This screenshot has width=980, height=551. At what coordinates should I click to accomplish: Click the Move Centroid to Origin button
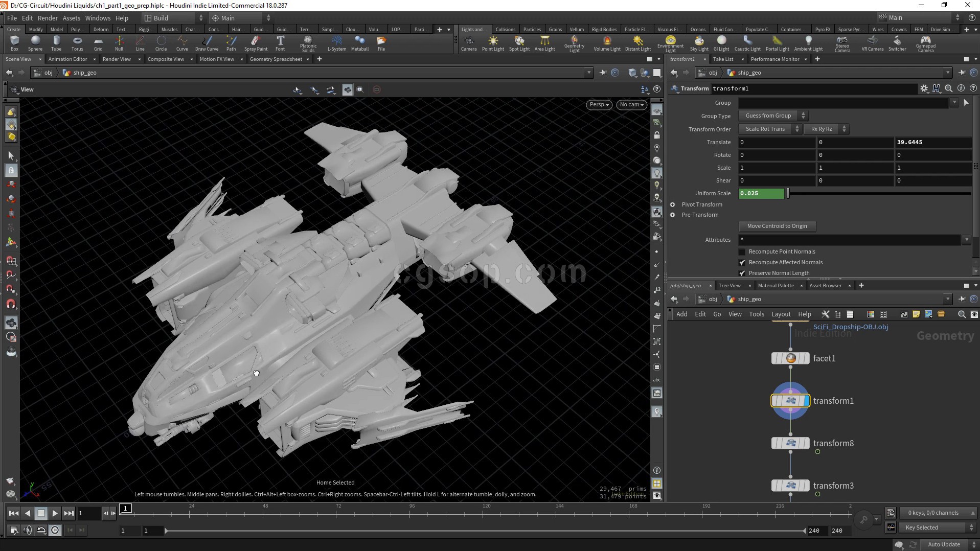tap(777, 226)
